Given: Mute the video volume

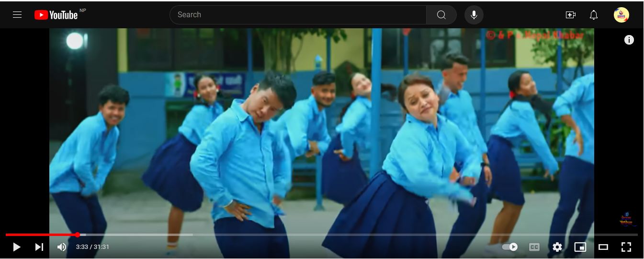Looking at the screenshot, I should coord(62,247).
